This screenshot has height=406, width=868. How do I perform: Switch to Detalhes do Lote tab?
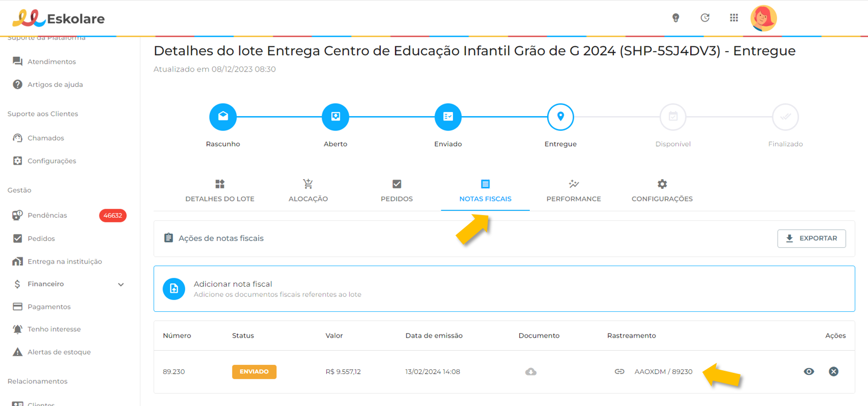click(220, 191)
